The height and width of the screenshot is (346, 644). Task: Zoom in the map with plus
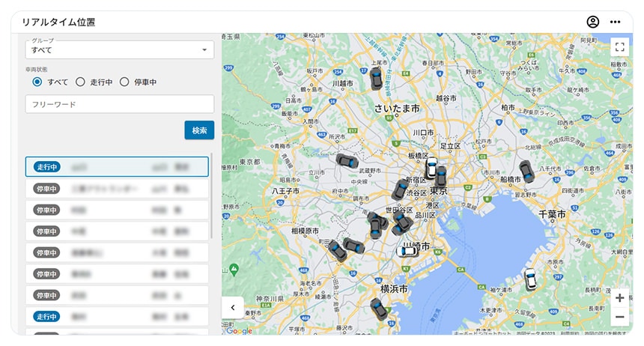point(620,298)
